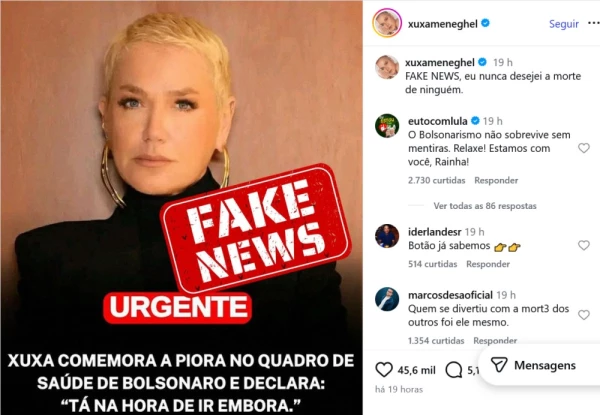Like the post with the heart icon

(x=384, y=370)
